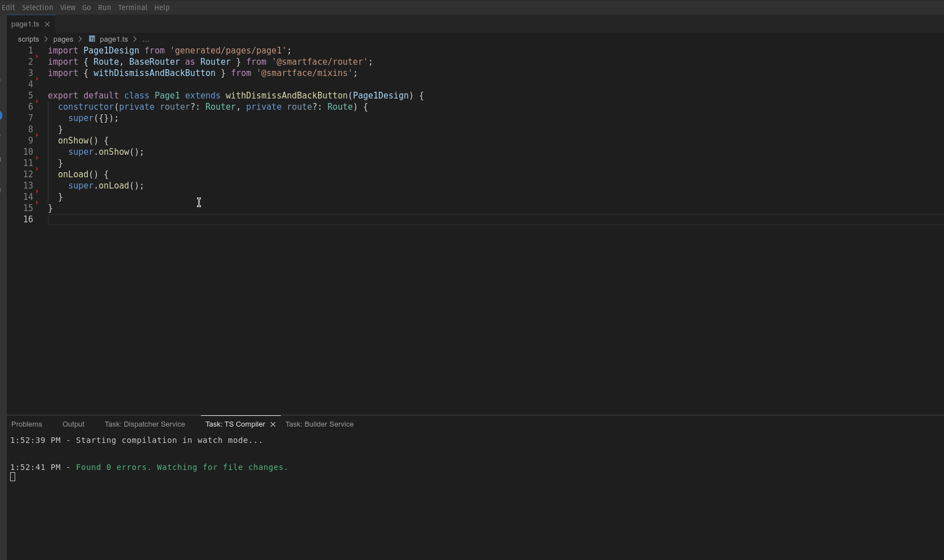The image size is (944, 560).
Task: Open the Selection menu
Action: pyautogui.click(x=37, y=7)
